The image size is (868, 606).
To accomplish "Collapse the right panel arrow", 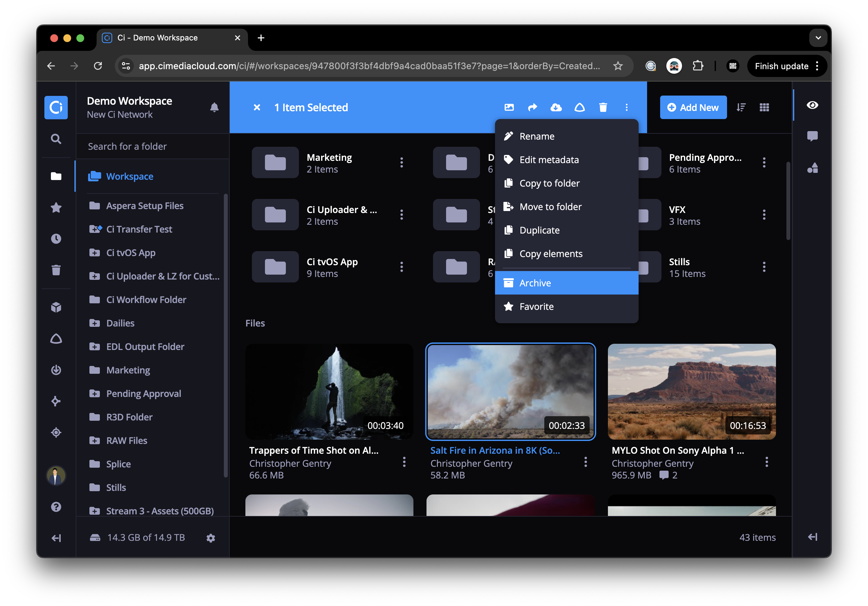I will pos(813,537).
